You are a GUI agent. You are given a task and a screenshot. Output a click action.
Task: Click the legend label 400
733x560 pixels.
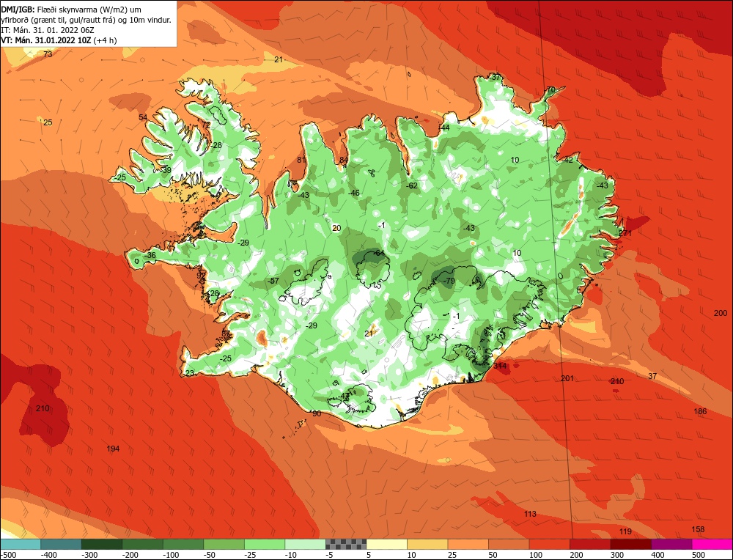pos(658,555)
